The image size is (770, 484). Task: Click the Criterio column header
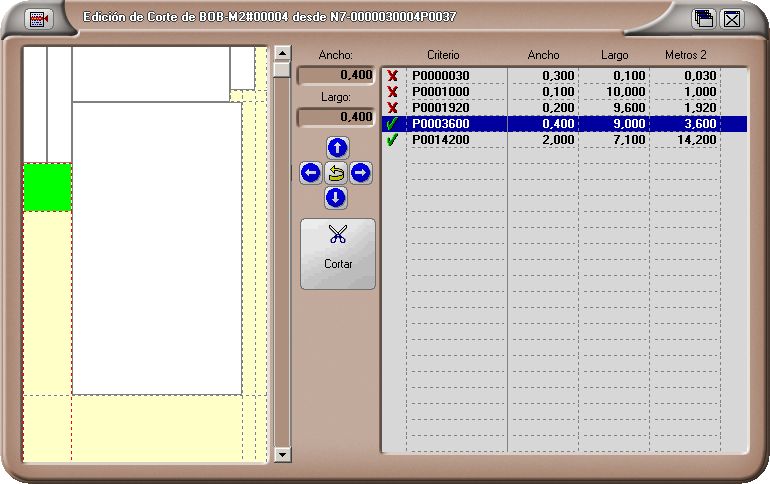click(x=443, y=55)
